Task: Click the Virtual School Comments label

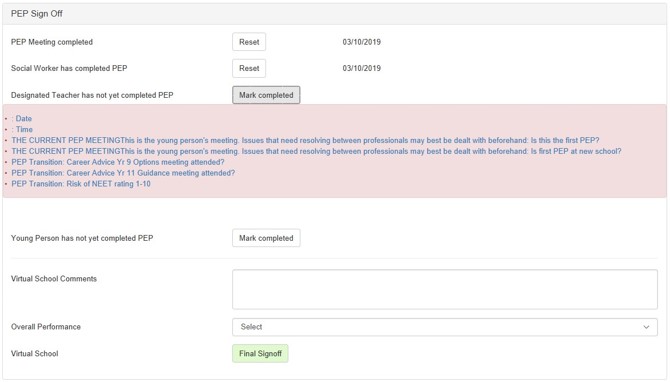Action: tap(54, 279)
